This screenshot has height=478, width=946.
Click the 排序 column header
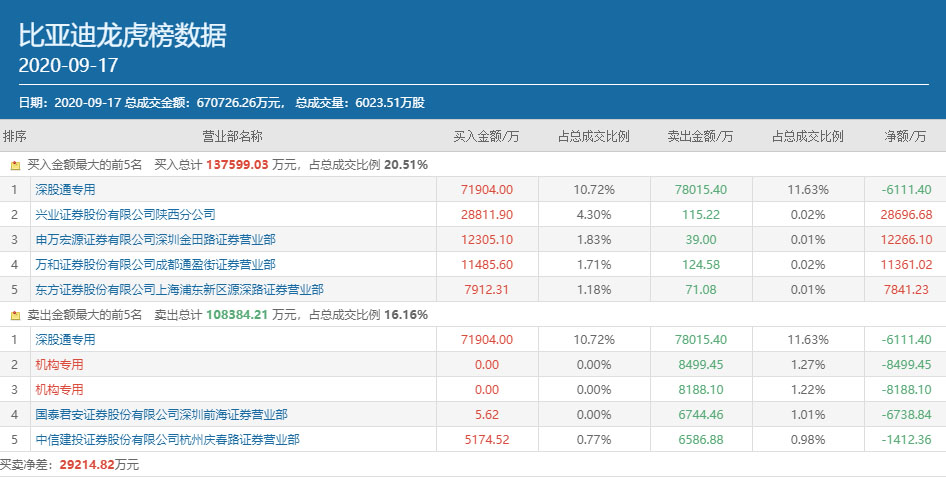tap(15, 136)
